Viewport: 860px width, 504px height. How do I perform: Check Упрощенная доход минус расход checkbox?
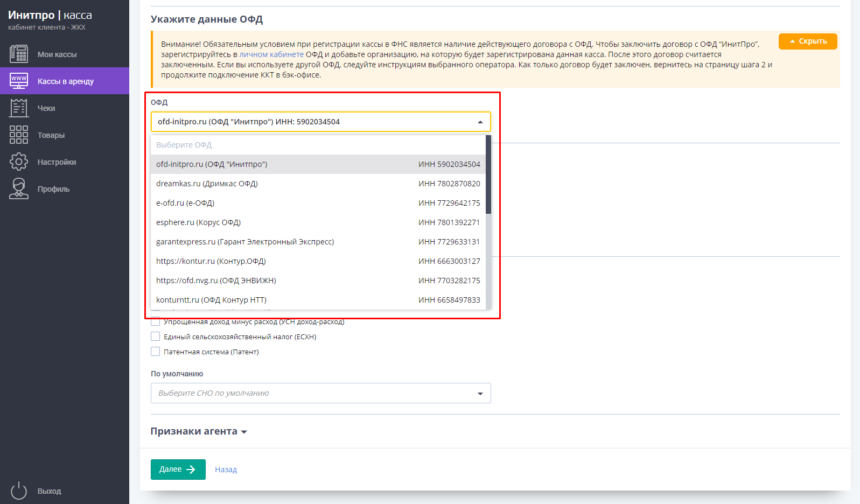[156, 321]
